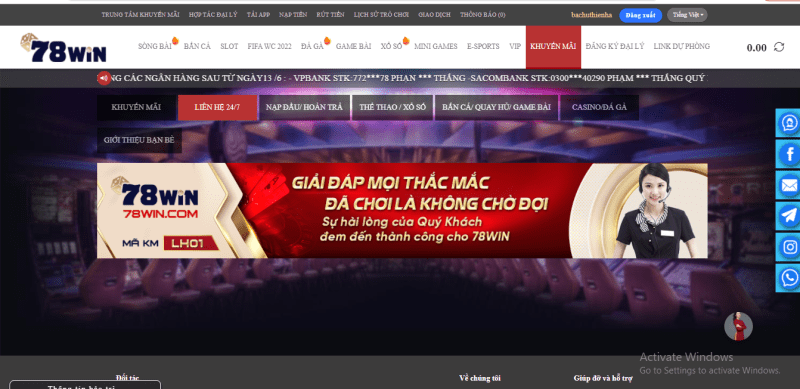Select Slot in main menu
Screen dimensions: 800x389
coord(229,46)
